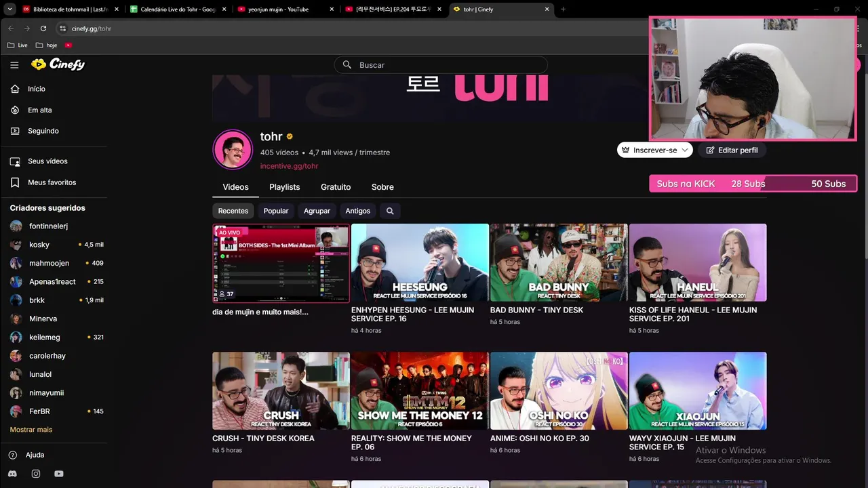This screenshot has width=868, height=488.
Task: Open Ajuda help link
Action: [x=35, y=455]
